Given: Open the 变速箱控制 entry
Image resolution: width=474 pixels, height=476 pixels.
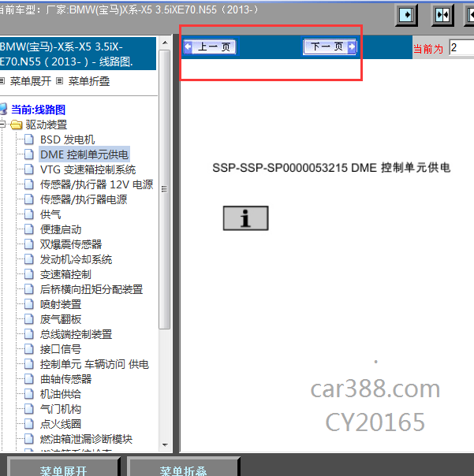Looking at the screenshot, I should tap(65, 274).
